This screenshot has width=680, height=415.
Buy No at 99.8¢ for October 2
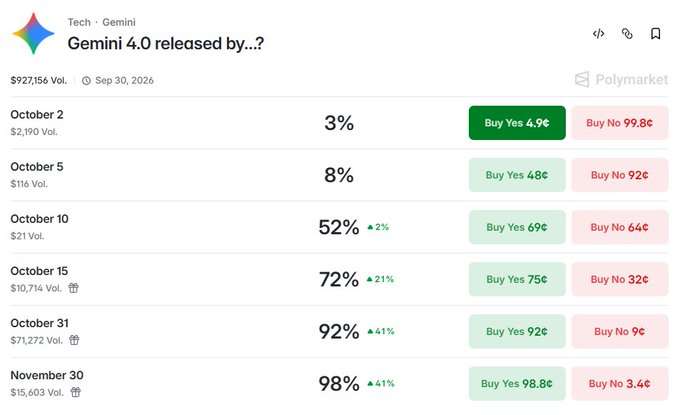click(x=620, y=123)
